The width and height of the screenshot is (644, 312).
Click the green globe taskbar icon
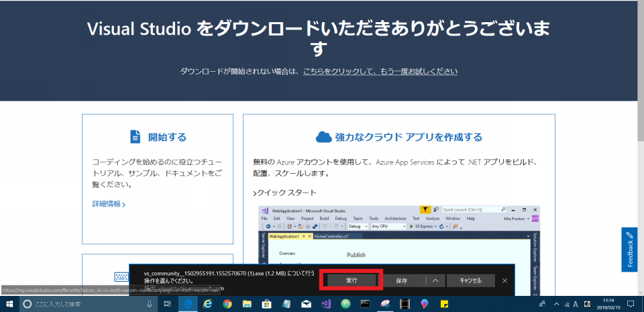[x=345, y=304]
